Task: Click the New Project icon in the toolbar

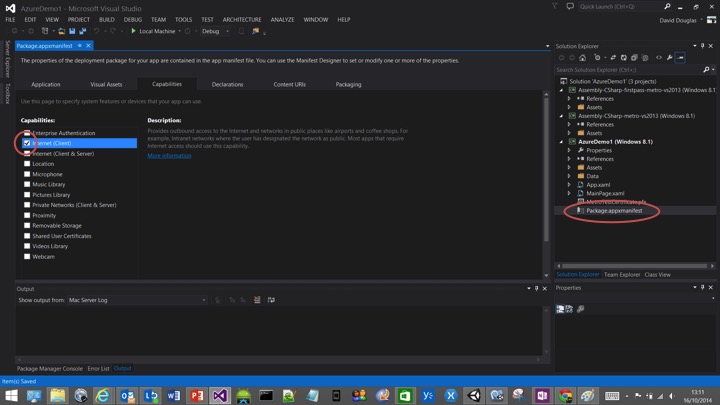Action: click(45, 31)
